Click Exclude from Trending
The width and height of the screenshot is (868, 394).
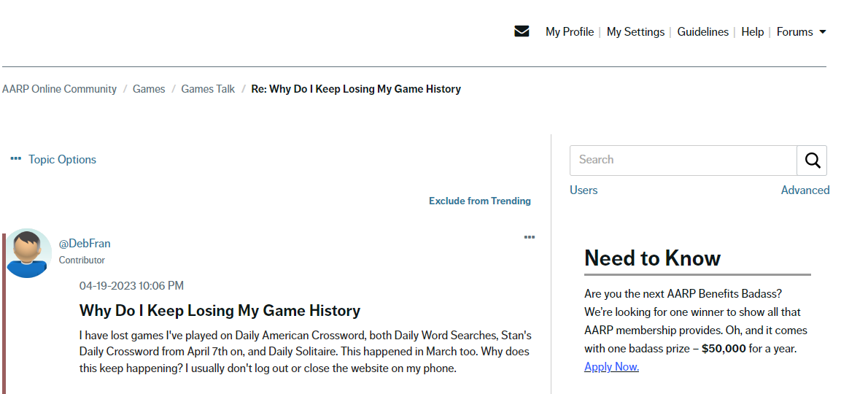point(479,201)
